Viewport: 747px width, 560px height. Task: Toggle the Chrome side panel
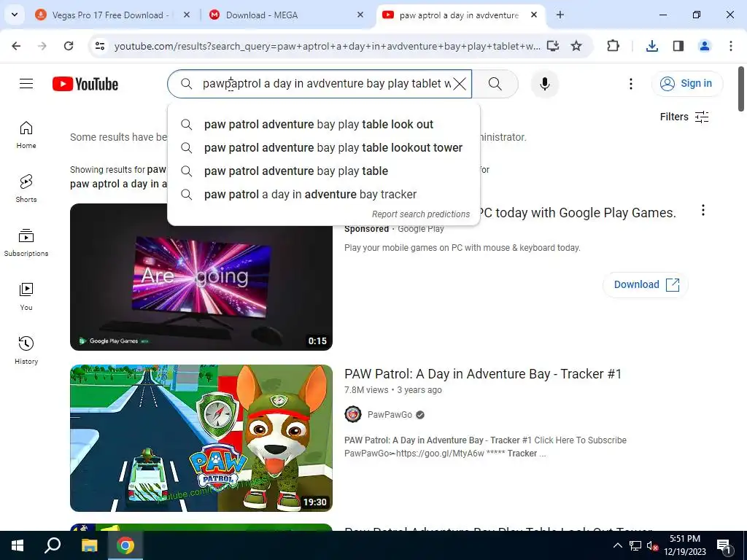pos(678,46)
